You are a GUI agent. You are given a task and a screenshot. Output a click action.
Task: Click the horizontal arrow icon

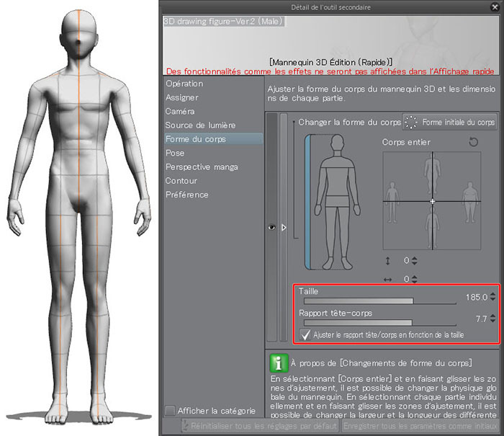(x=387, y=280)
